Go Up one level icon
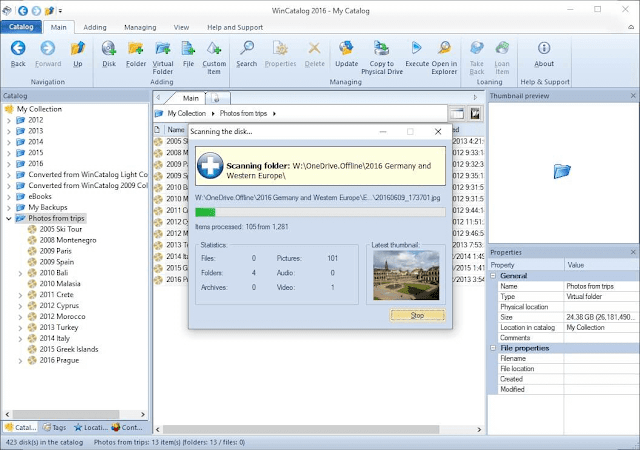Viewport: 640px width, 450px height. (x=78, y=48)
